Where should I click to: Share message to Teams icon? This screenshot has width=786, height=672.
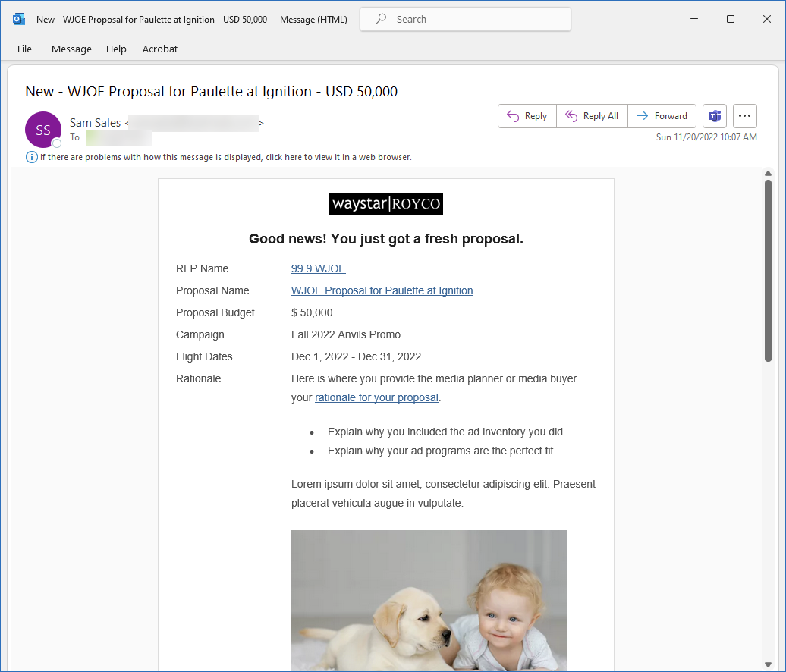coord(714,116)
